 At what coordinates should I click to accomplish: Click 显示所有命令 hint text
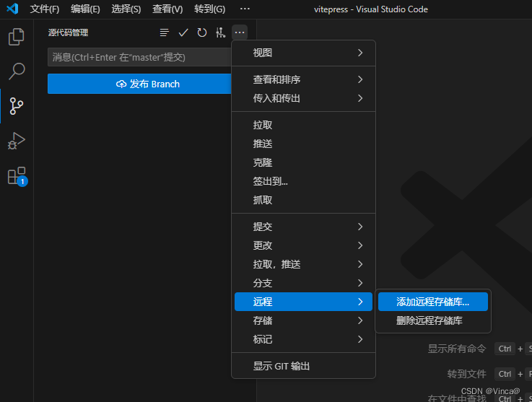pyautogui.click(x=457, y=349)
